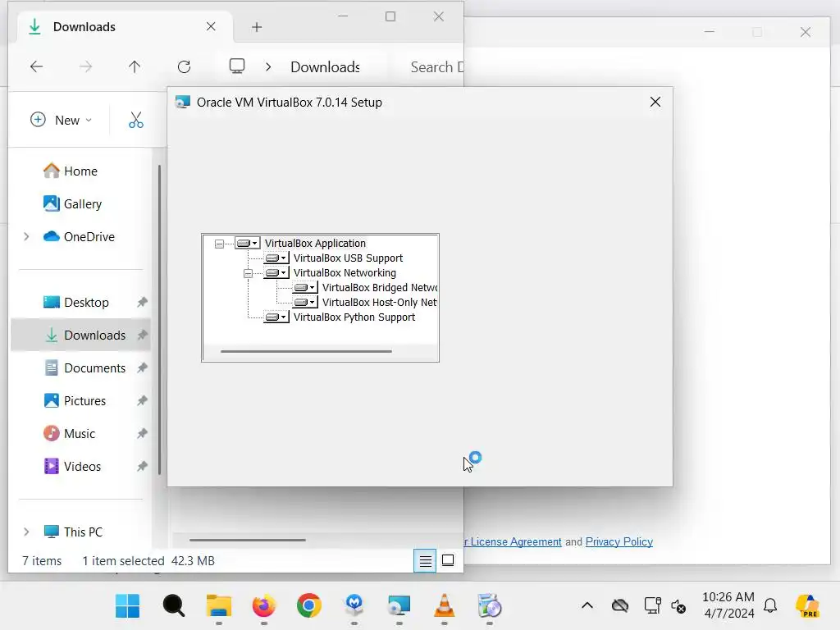Switch to details view layout
The width and height of the screenshot is (840, 630).
click(x=425, y=561)
